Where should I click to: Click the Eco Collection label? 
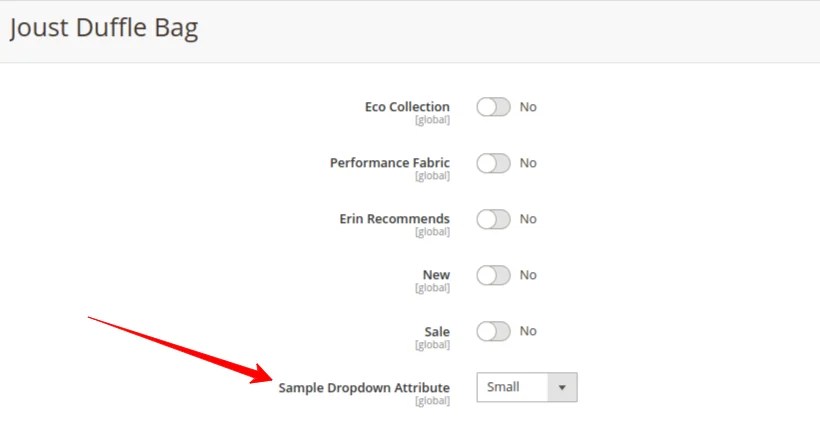click(407, 107)
